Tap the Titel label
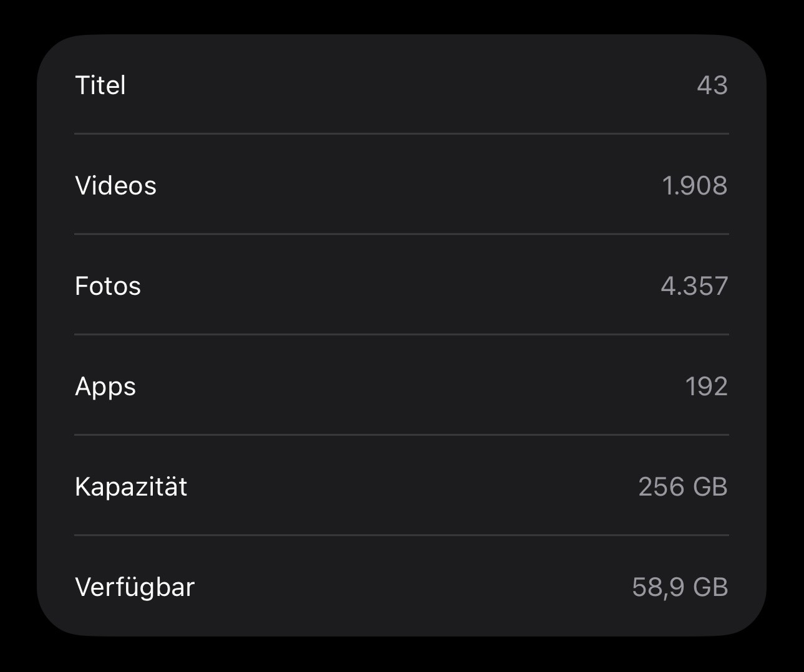804x672 pixels. pyautogui.click(x=100, y=85)
